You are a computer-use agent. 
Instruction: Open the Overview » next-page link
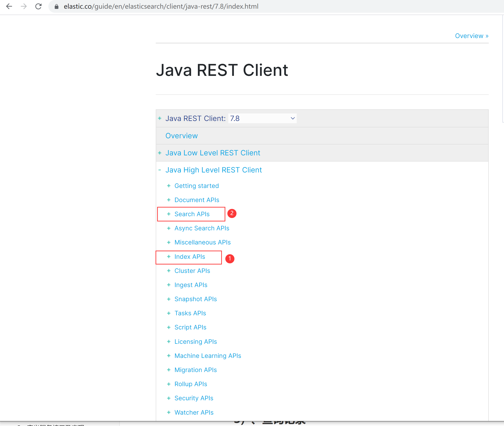(472, 36)
